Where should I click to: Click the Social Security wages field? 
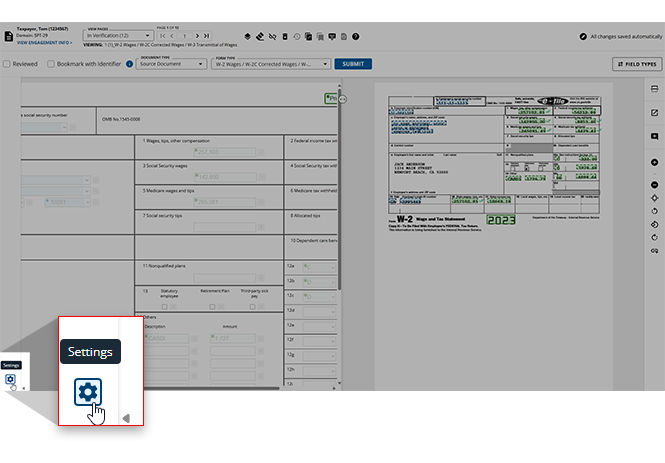point(225,177)
